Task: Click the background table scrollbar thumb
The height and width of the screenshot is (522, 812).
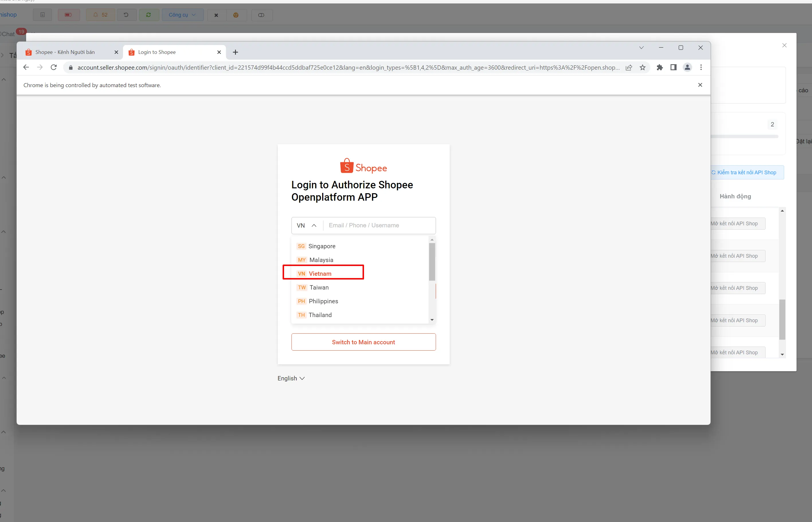Action: pos(782,319)
